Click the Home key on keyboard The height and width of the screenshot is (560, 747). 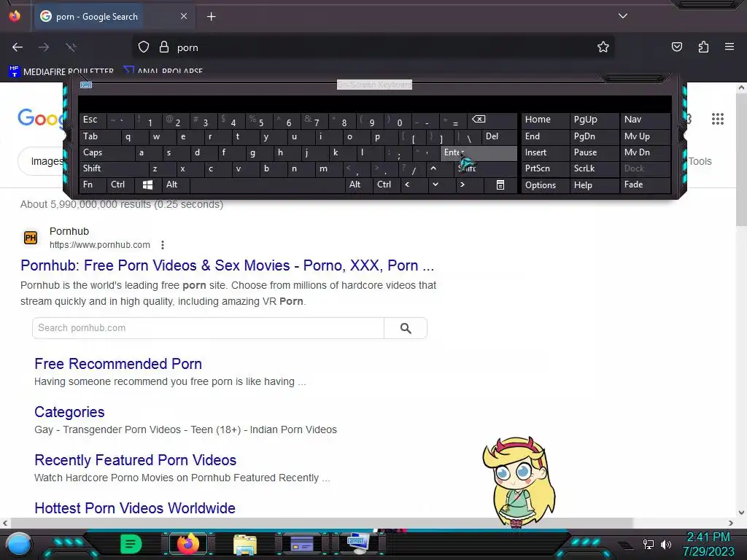546,120
